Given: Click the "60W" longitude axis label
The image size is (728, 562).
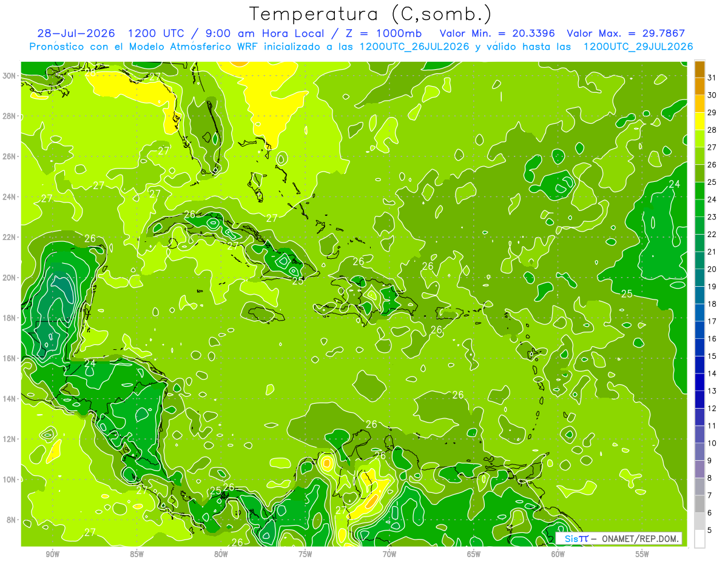Looking at the screenshot, I should coord(558,554).
